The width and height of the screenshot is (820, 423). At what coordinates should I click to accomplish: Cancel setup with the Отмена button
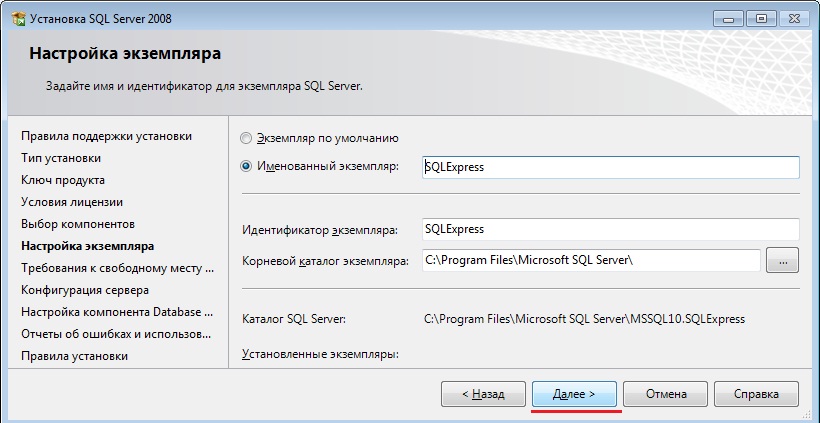665,394
